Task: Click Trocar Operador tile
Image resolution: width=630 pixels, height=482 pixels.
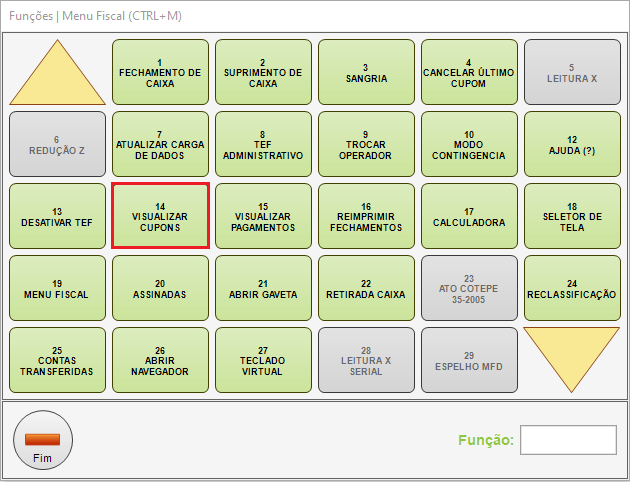Action: coord(366,144)
